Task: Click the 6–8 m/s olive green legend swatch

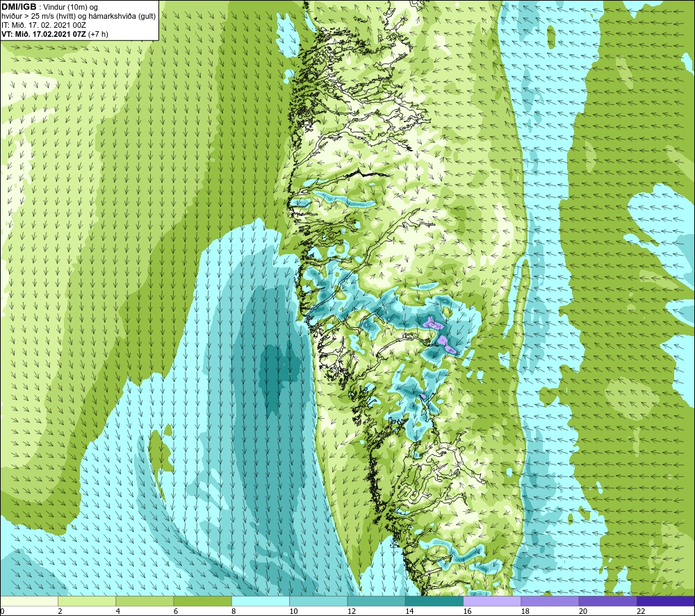Action: [202, 601]
